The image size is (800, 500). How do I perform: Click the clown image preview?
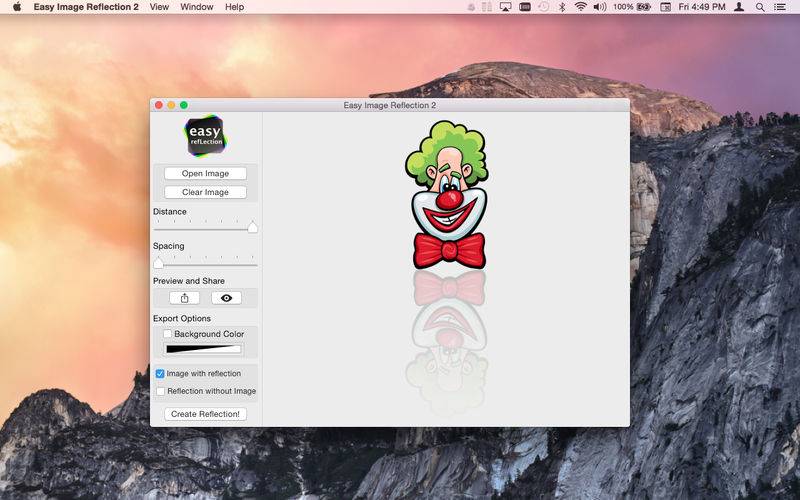click(447, 195)
